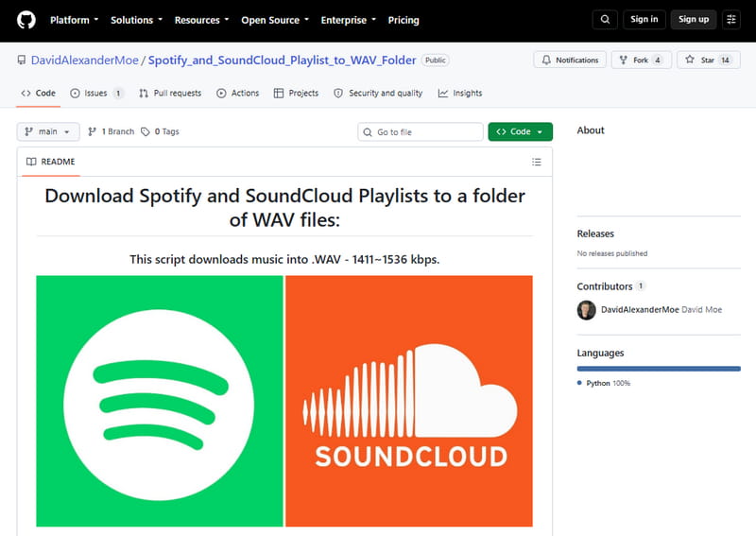756x536 pixels.
Task: Click the Public visibility badge
Action: 435,60
